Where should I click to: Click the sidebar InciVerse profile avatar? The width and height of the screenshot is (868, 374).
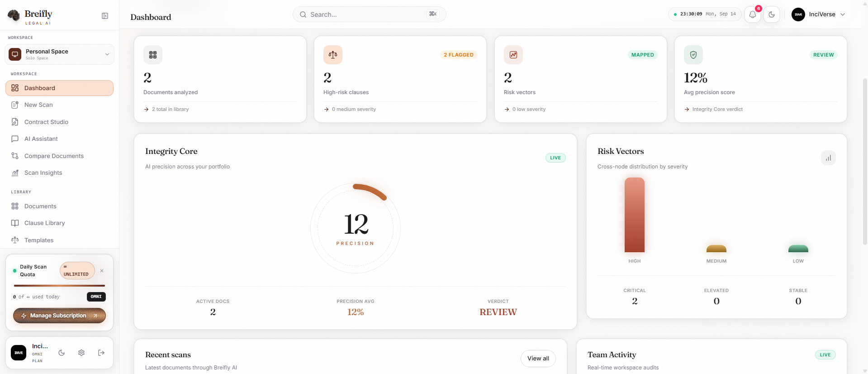[x=19, y=353]
